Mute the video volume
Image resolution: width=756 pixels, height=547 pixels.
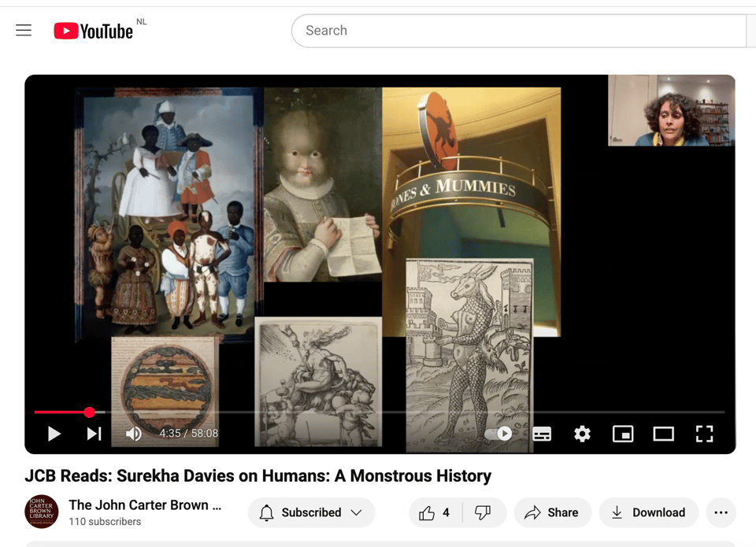(x=134, y=434)
